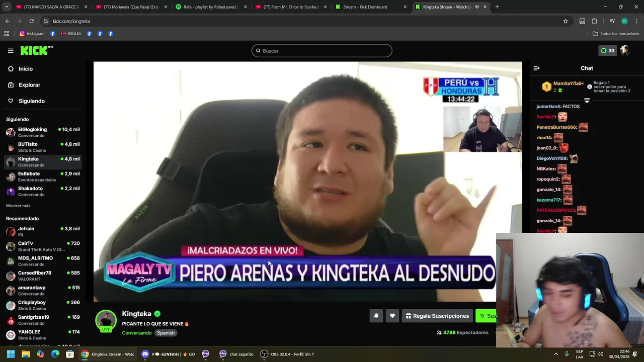Open Instagram bookmark
The image size is (644, 362).
[x=32, y=34]
